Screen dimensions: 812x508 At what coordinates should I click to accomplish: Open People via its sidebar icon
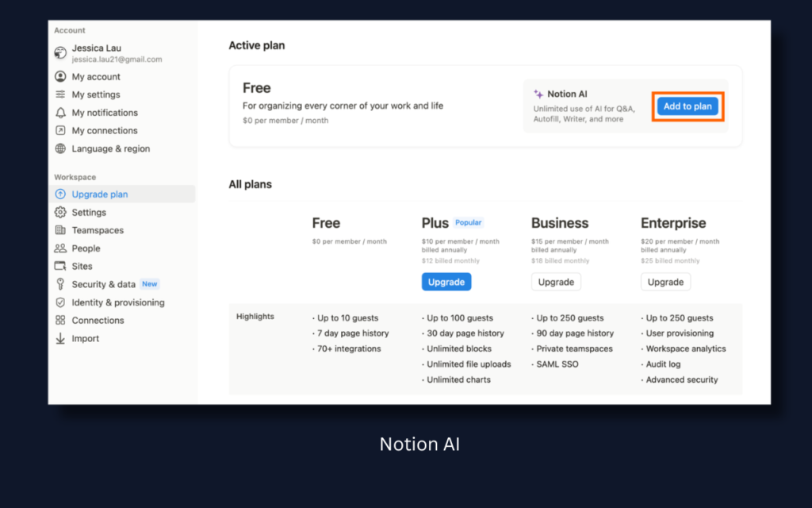coord(61,248)
